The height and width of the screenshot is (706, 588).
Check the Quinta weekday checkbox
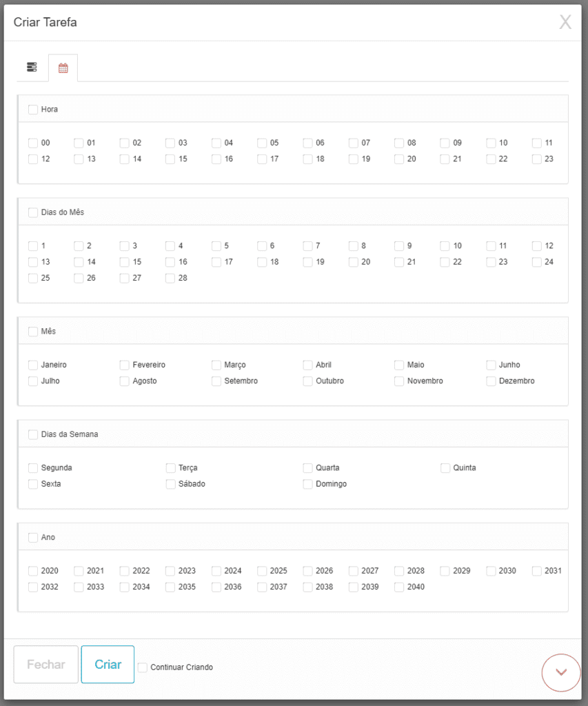pos(445,468)
